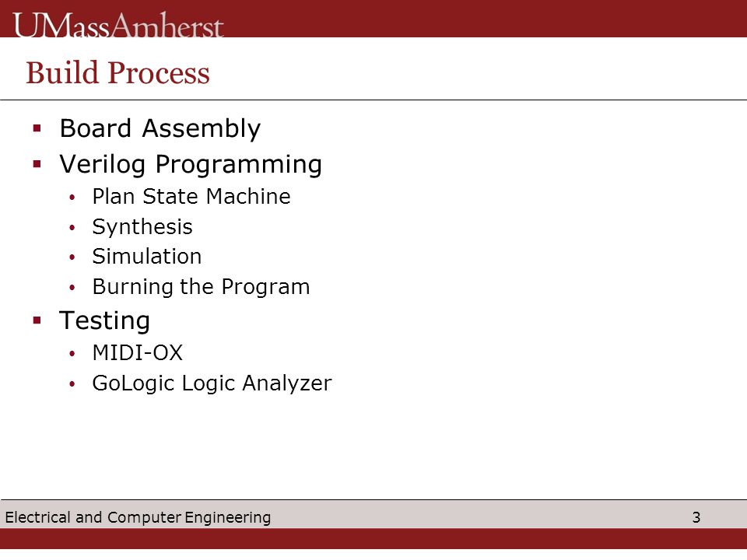Select the Build Process title
The width and height of the screenshot is (747, 560).
(x=117, y=73)
